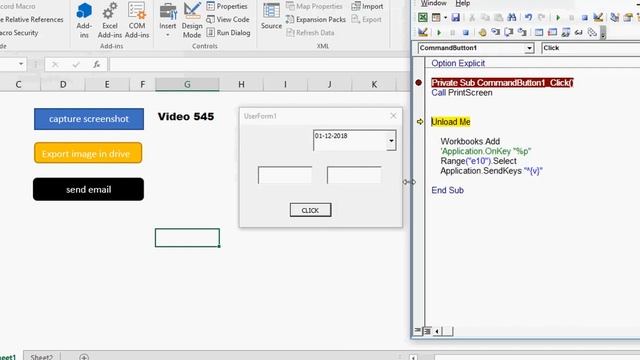Screen dimensions: 640x360
Task: Switch to the Sheet2 tab
Action: coord(42,356)
